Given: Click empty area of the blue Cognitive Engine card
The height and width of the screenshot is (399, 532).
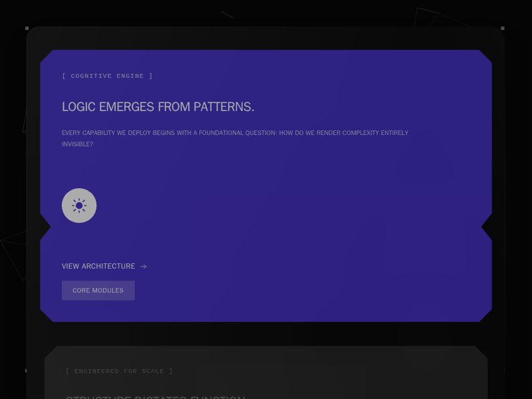Looking at the screenshot, I should [x=299, y=213].
